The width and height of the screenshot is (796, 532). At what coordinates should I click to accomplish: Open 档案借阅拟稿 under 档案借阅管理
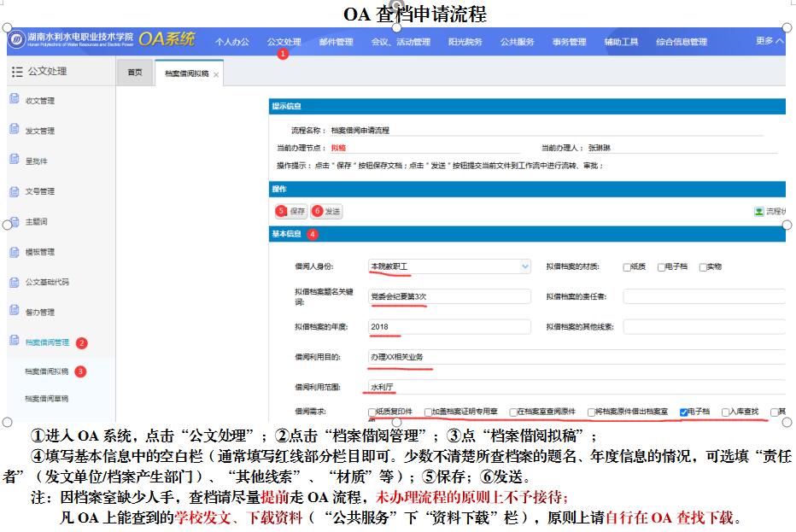tap(47, 371)
